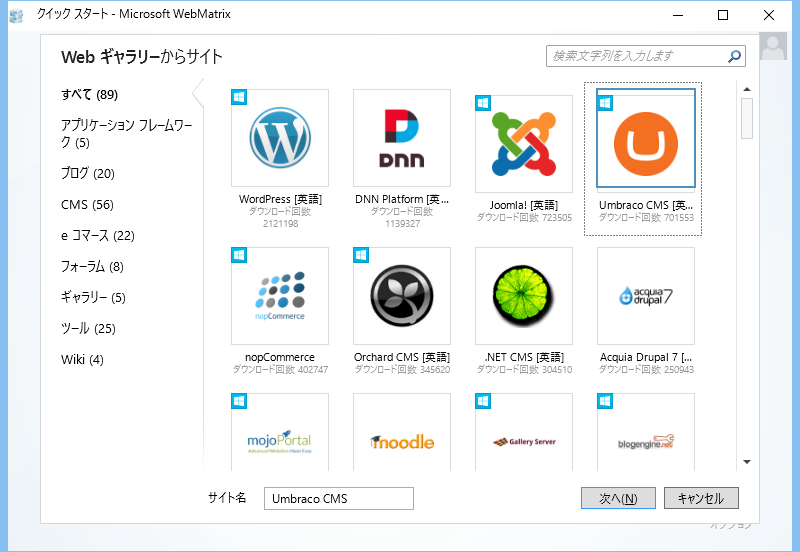
Task: Click the Windows badge on nopCommerce tile
Action: pyautogui.click(x=239, y=255)
